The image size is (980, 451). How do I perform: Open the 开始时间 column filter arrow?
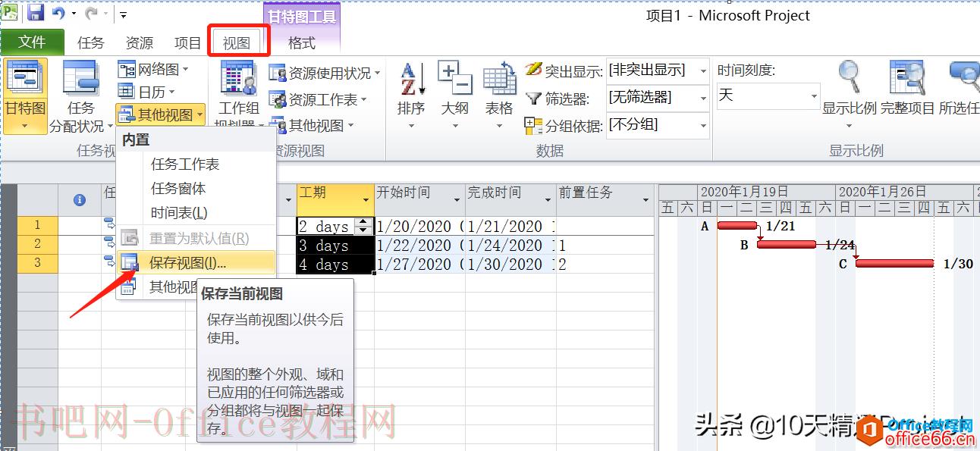457,200
